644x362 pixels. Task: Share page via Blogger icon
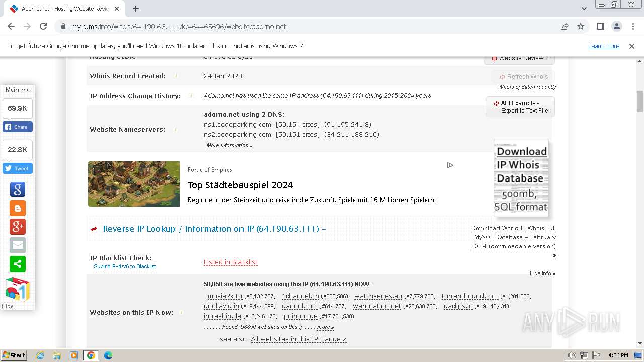pyautogui.click(x=18, y=208)
